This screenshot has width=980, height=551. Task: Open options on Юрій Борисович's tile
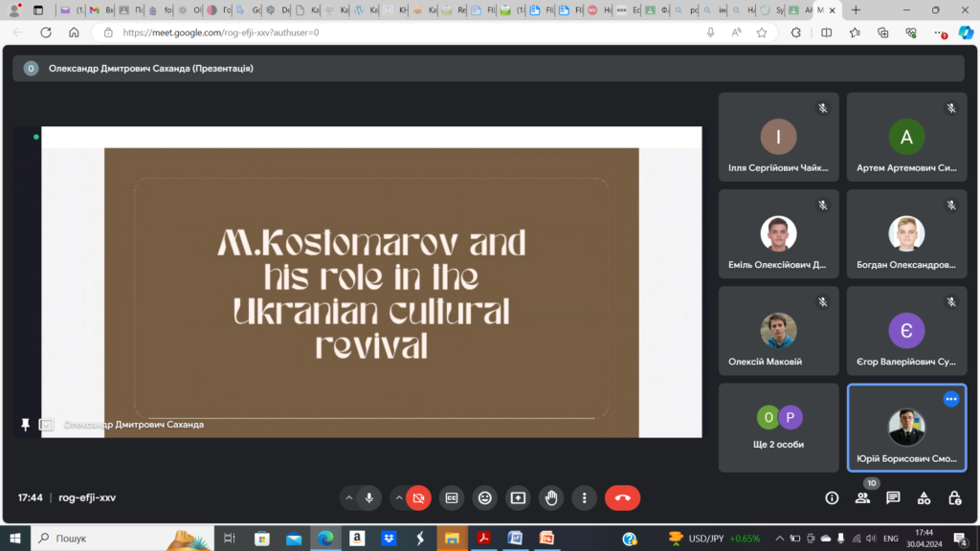(951, 399)
